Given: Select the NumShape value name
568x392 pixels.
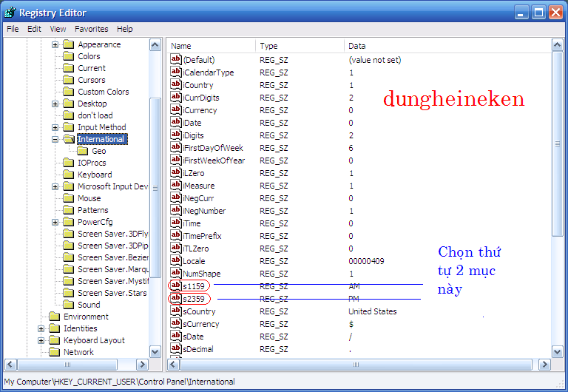Looking at the screenshot, I should click(x=202, y=274).
